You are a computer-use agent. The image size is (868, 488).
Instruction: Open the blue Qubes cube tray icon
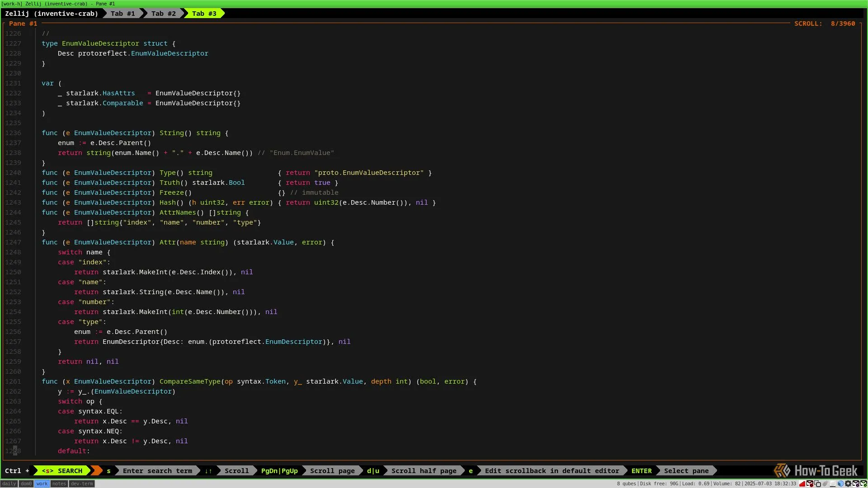coord(840,483)
